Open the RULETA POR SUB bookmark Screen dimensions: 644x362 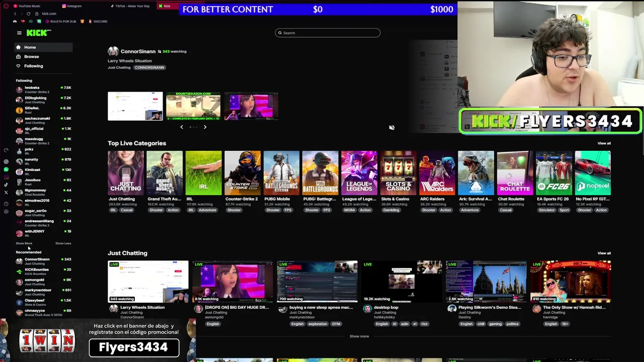(x=61, y=22)
